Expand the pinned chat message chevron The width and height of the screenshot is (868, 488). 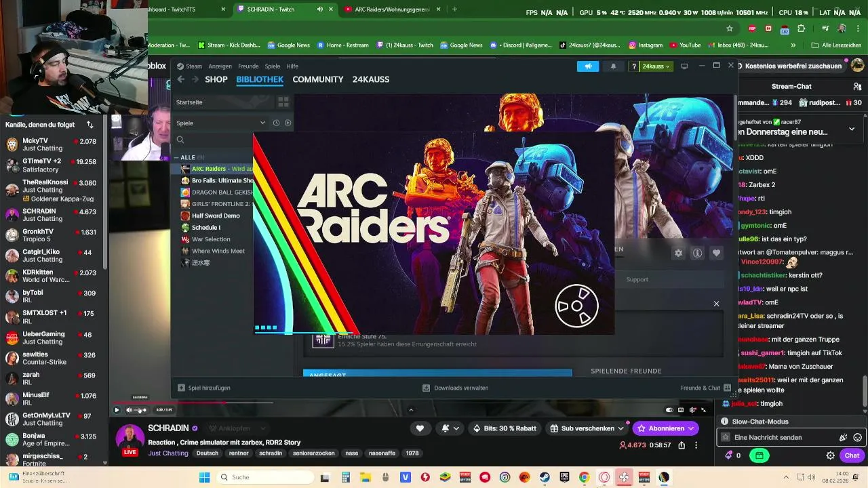852,129
